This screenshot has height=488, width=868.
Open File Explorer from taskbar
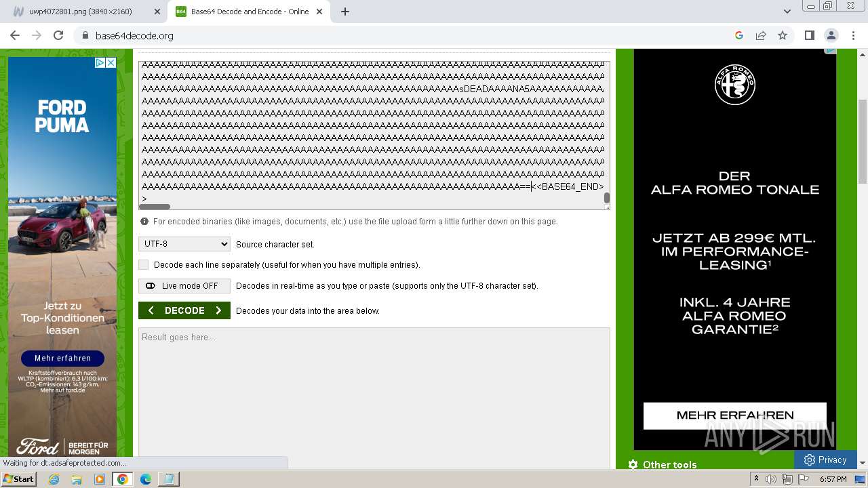click(77, 479)
